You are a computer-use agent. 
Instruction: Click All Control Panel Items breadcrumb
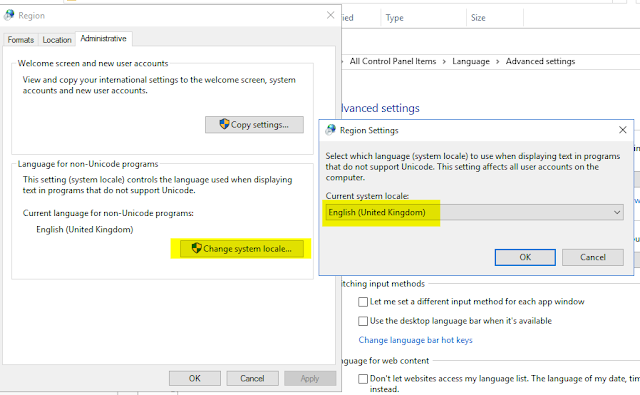[393, 61]
